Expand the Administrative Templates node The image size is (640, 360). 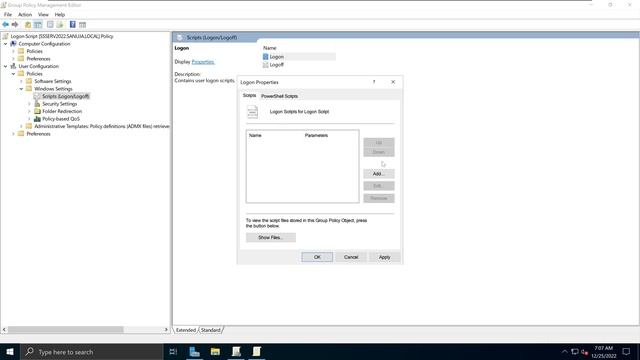coord(21,126)
